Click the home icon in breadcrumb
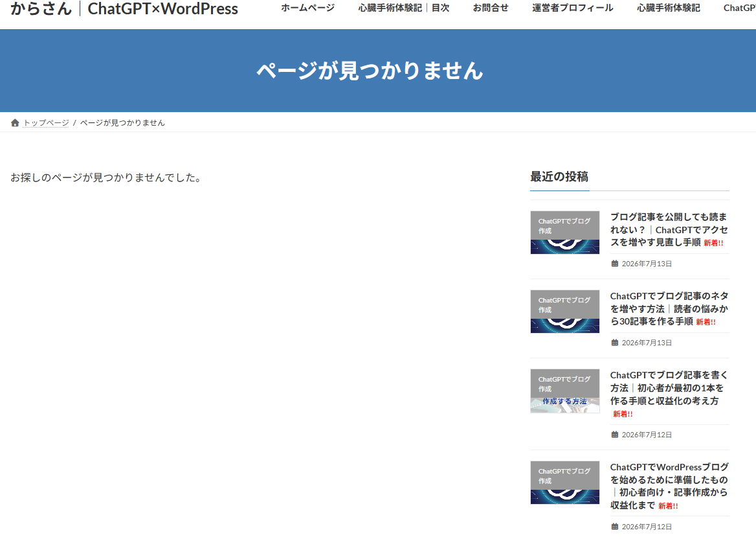 pyautogui.click(x=15, y=122)
